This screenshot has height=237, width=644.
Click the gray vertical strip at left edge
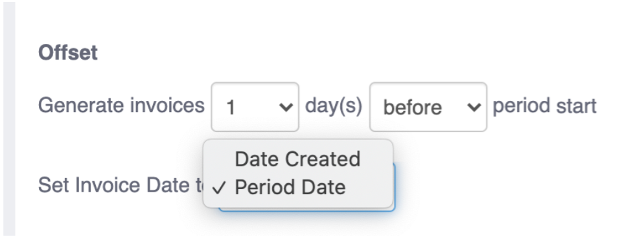pyautogui.click(x=10, y=119)
